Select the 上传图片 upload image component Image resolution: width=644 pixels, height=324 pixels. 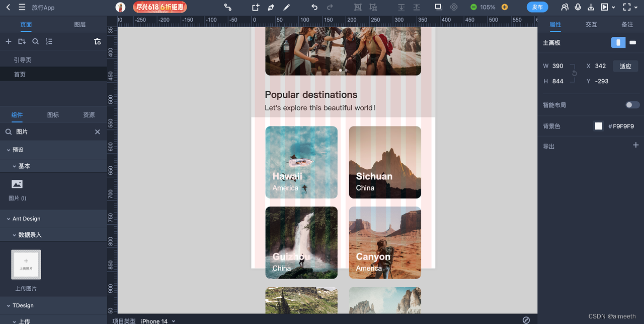pyautogui.click(x=26, y=270)
